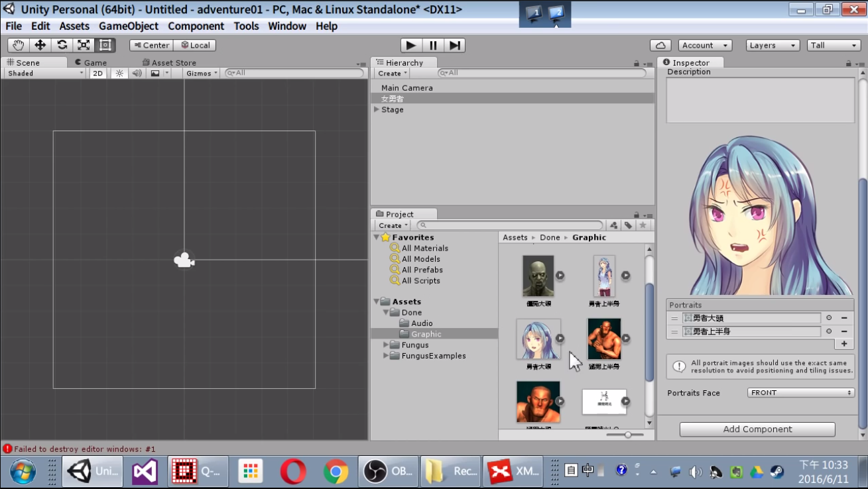
Task: Select the Rotate tool
Action: [62, 45]
